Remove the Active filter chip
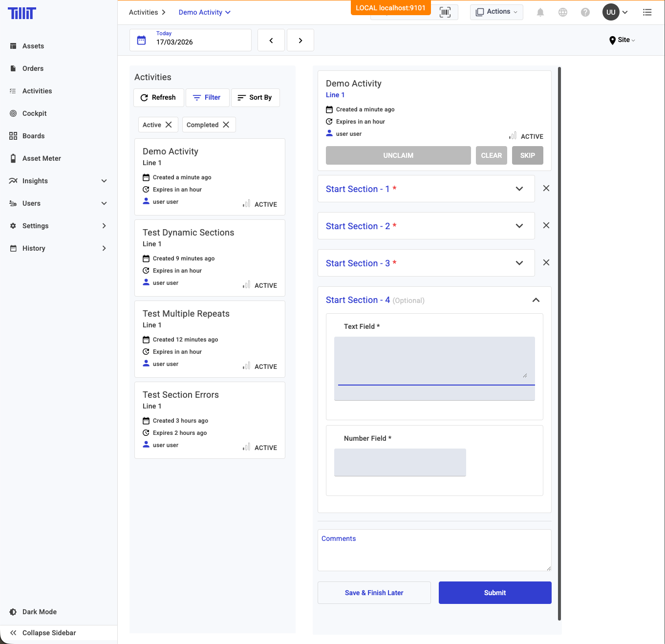 (x=169, y=125)
